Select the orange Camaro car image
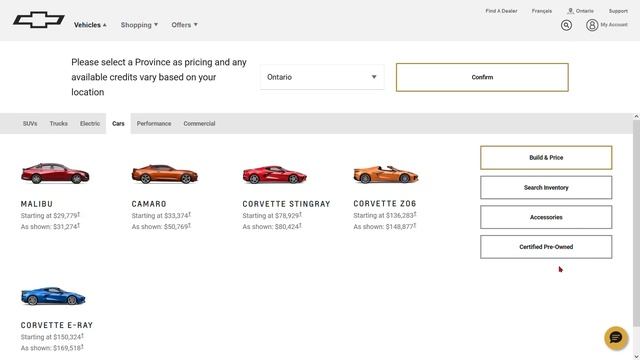The width and height of the screenshot is (640, 360). pos(165,174)
